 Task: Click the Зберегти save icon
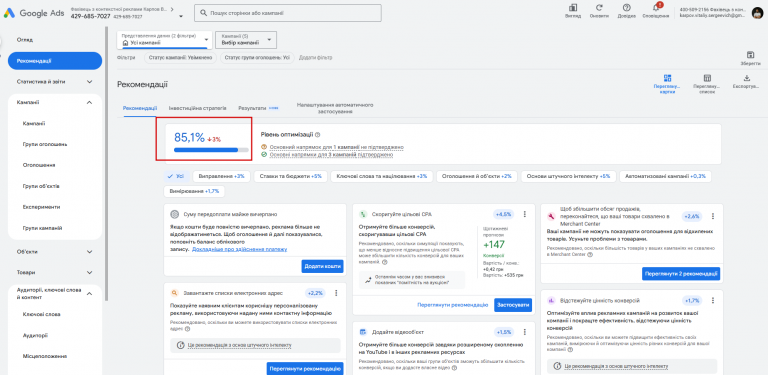[750, 55]
